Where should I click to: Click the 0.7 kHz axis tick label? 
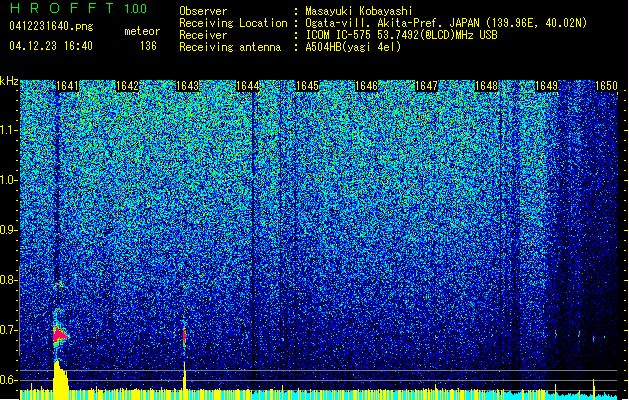pyautogui.click(x=8, y=330)
